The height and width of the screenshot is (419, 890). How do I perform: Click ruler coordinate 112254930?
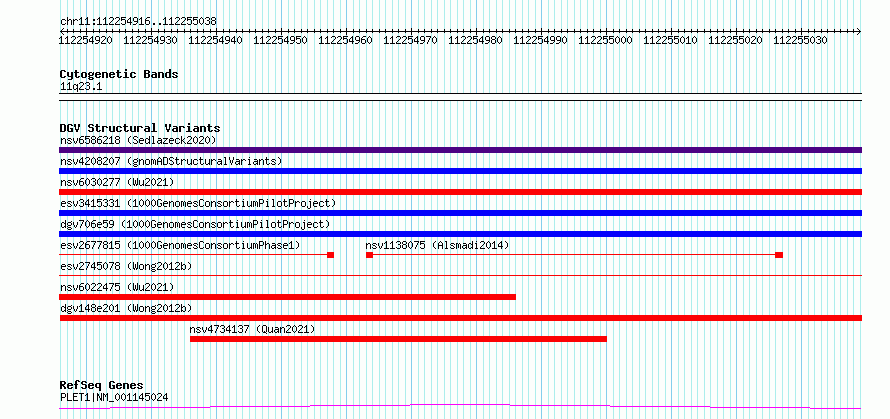tap(150, 40)
